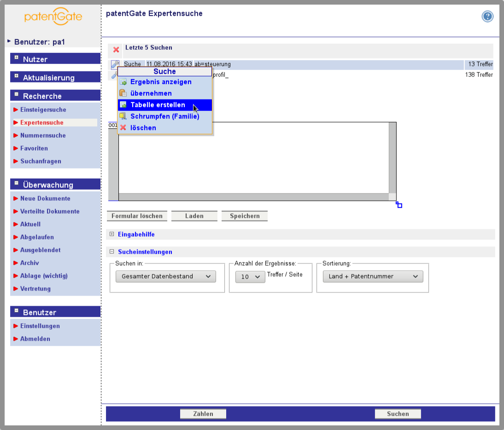
Task: Click the übernehmen clipboard icon
Action: [123, 93]
